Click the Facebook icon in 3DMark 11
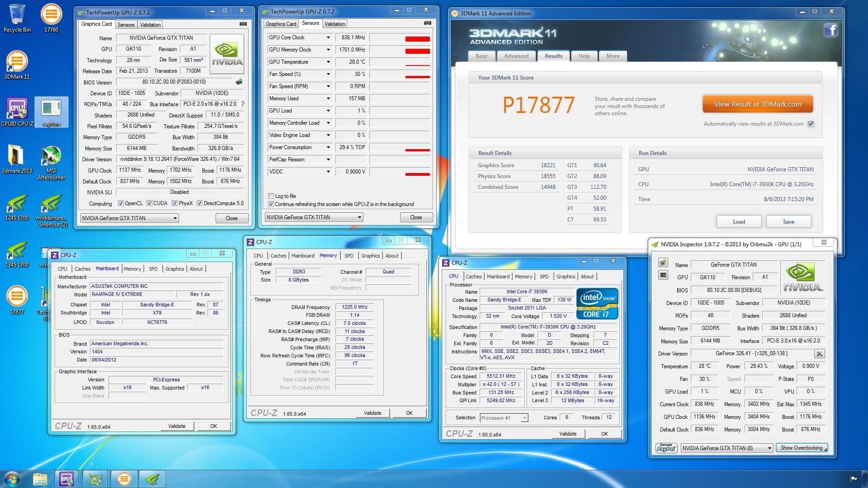868x488 pixels. click(830, 30)
